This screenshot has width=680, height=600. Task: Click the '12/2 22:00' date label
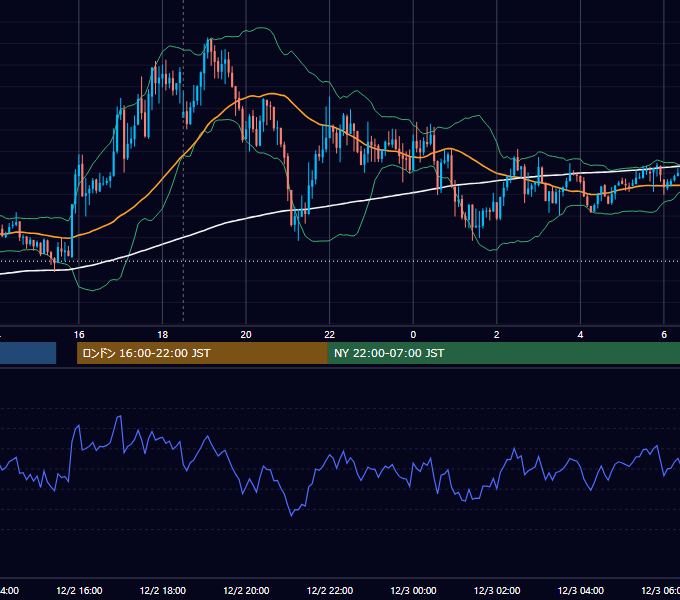click(330, 590)
